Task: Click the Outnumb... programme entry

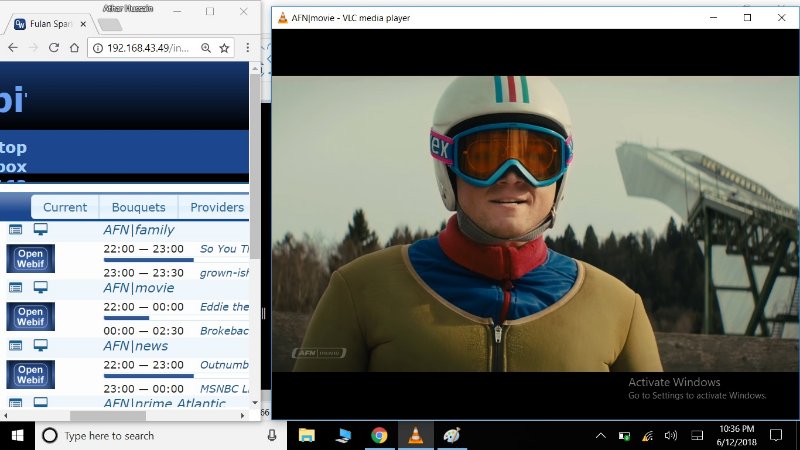Action: click(x=224, y=365)
